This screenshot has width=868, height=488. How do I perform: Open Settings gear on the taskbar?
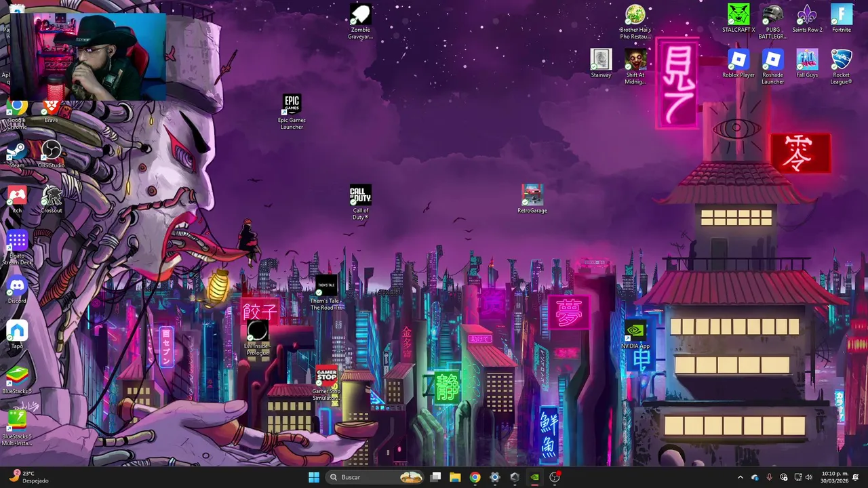(494, 477)
